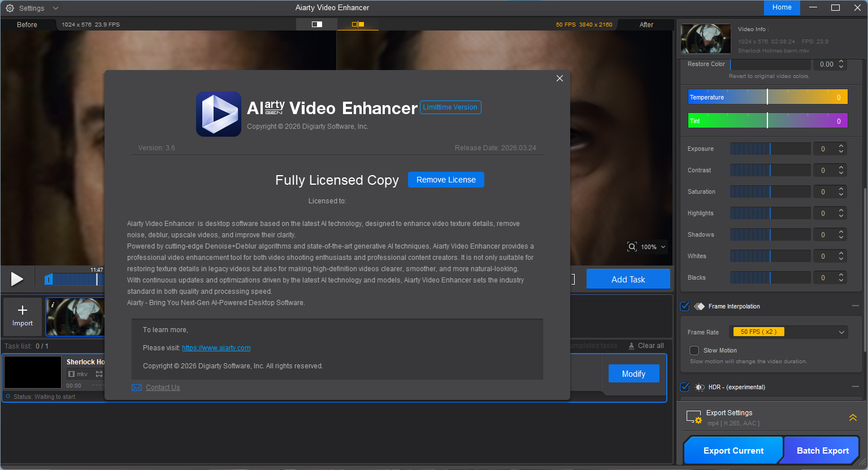The height and width of the screenshot is (470, 868).
Task: Open the Settings gear menu
Action: click(x=10, y=8)
